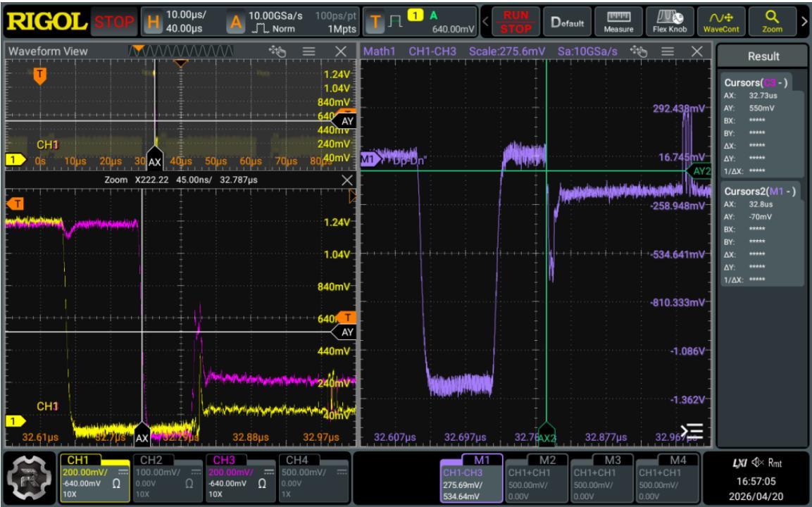This screenshot has height=507, width=812.
Task: Select the AY2 cursor marker in Math1 plot
Action: coord(701,171)
